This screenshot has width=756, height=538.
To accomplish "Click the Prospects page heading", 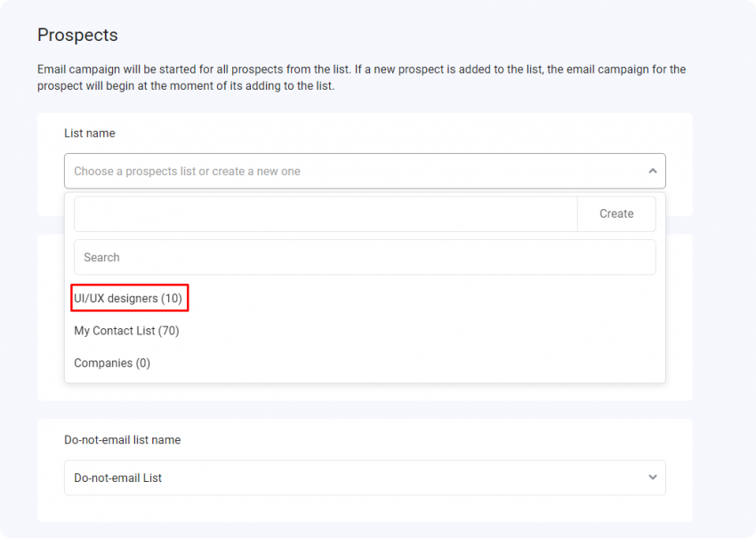I will [x=77, y=36].
